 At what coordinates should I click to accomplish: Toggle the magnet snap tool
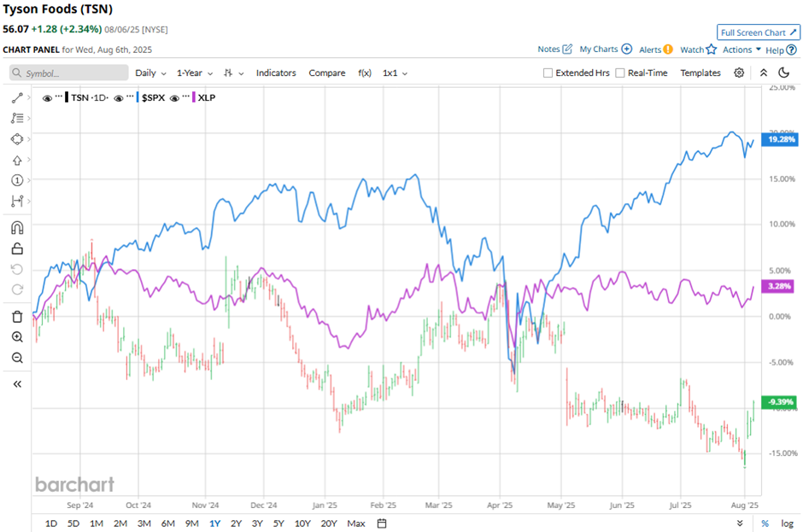(x=17, y=228)
